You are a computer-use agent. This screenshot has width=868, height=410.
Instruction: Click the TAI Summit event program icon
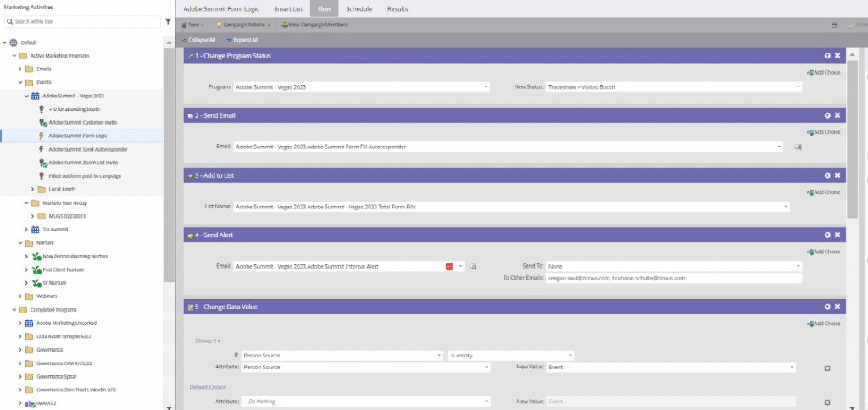(x=35, y=229)
